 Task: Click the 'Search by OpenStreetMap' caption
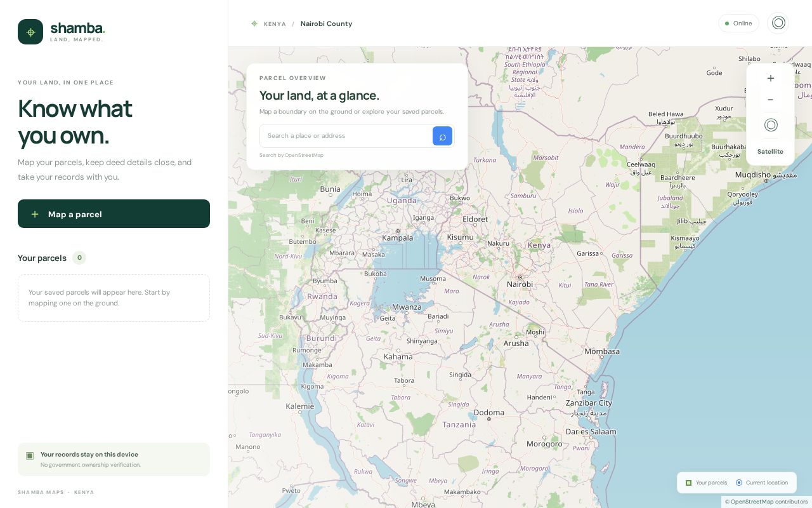(x=291, y=155)
